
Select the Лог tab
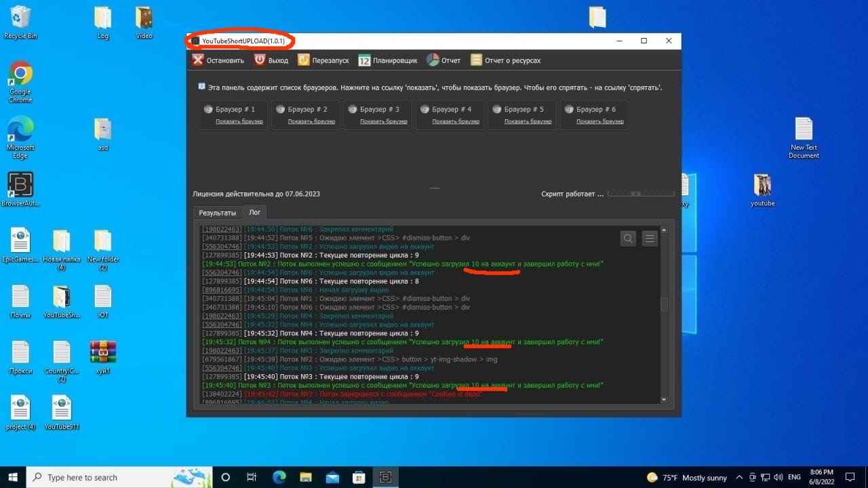tap(254, 212)
